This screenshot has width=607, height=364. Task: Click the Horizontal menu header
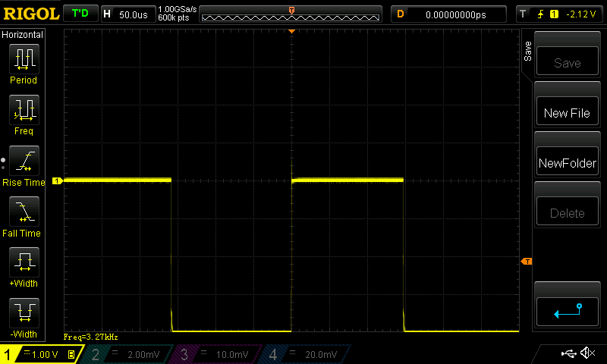(x=23, y=35)
